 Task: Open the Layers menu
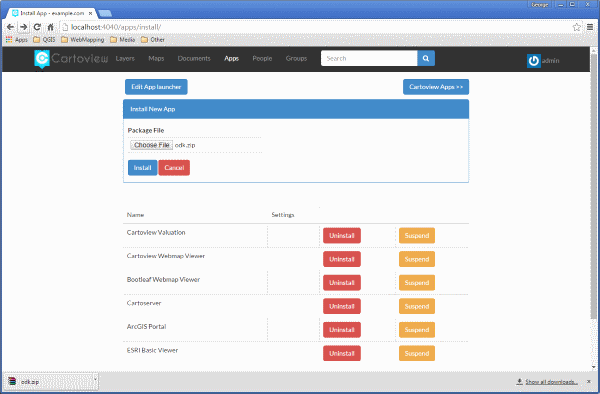[125, 58]
